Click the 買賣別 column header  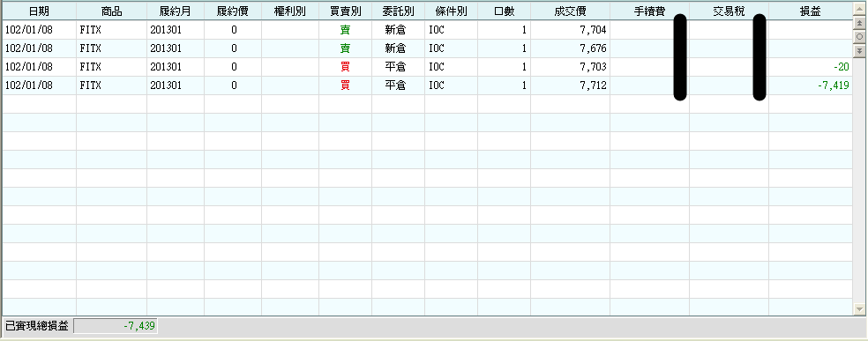click(x=345, y=11)
